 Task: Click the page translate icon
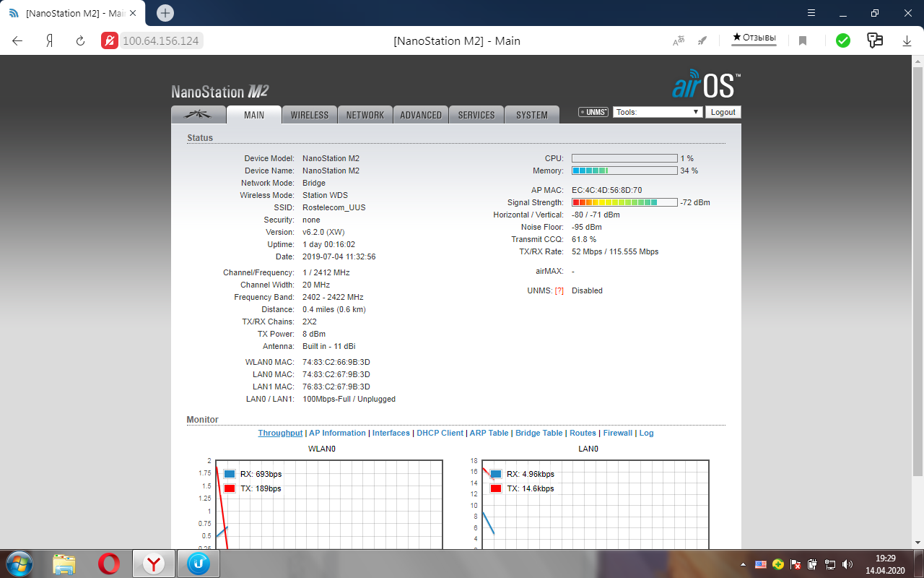pyautogui.click(x=679, y=41)
